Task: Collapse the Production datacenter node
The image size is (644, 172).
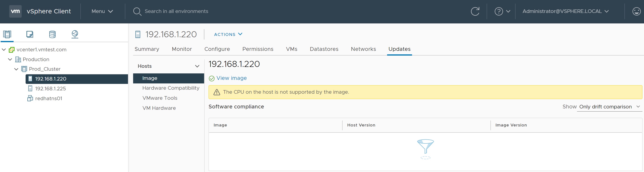Action: click(x=10, y=59)
